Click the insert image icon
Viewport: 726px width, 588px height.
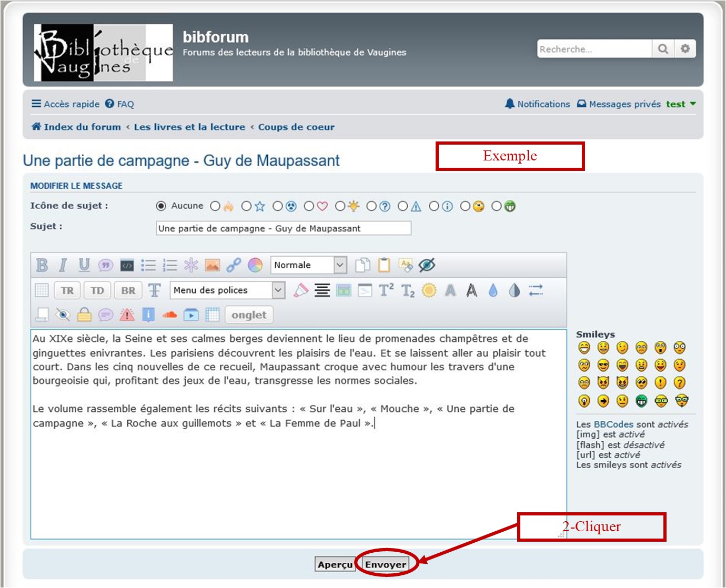coord(213,265)
